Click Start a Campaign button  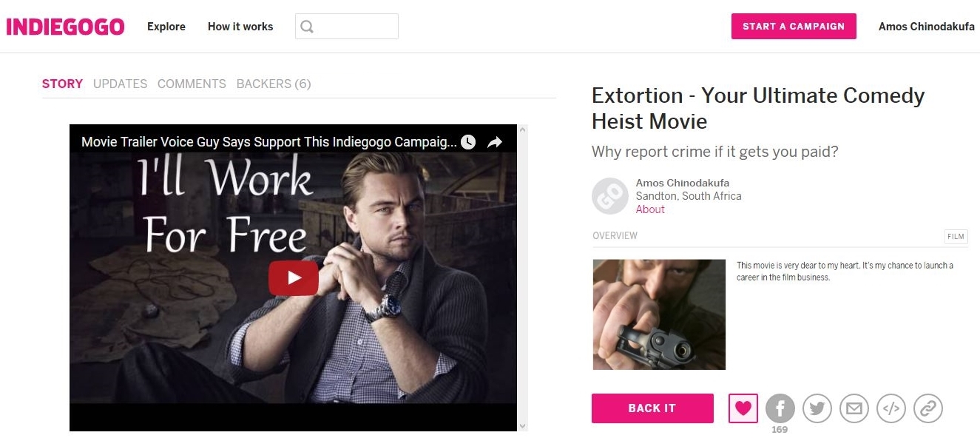coord(794,27)
